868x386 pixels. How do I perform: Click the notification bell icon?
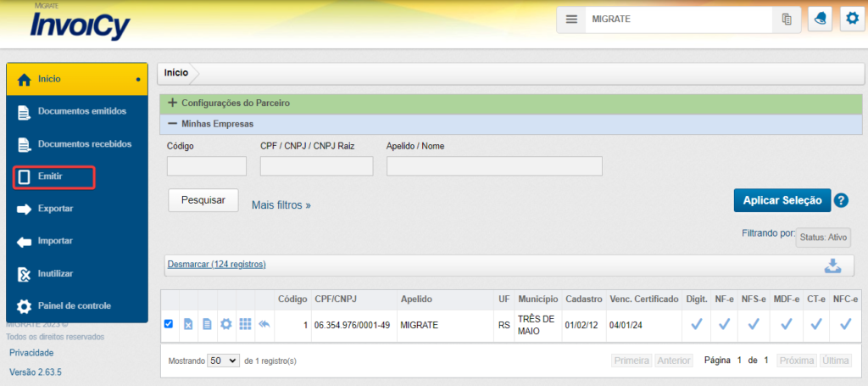point(820,20)
